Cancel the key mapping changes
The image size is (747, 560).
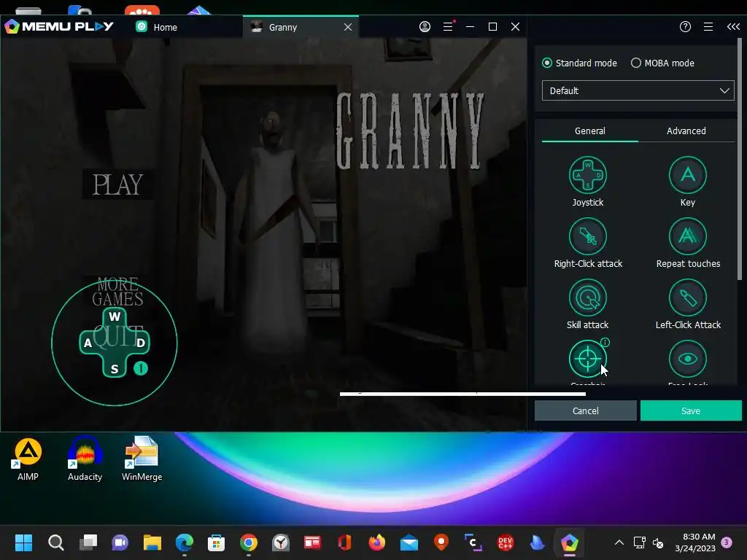(x=586, y=411)
